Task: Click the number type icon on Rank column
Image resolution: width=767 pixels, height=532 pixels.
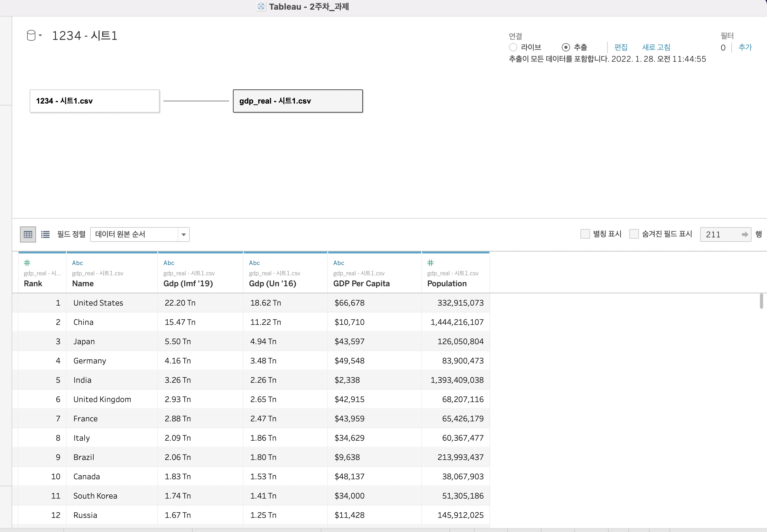Action: tap(27, 263)
